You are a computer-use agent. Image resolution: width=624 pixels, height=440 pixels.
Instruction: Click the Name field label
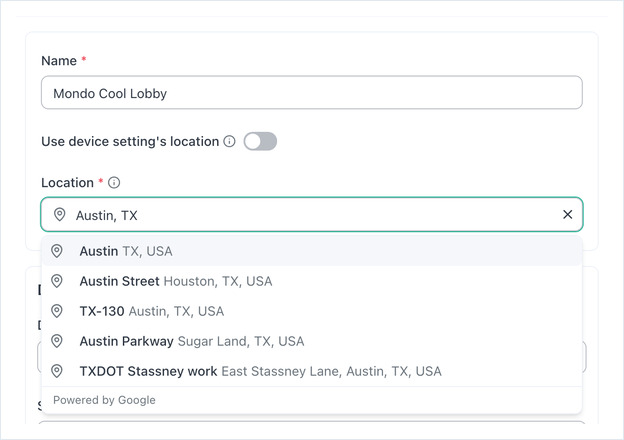point(59,60)
